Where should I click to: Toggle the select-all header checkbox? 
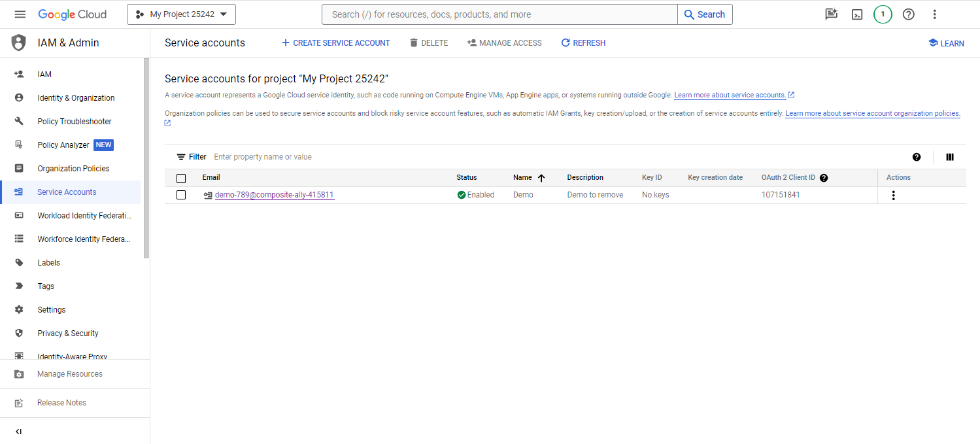click(181, 178)
